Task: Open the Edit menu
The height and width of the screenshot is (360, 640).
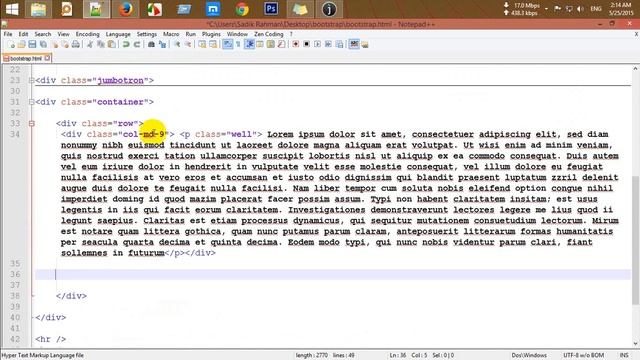Action: tap(23, 34)
